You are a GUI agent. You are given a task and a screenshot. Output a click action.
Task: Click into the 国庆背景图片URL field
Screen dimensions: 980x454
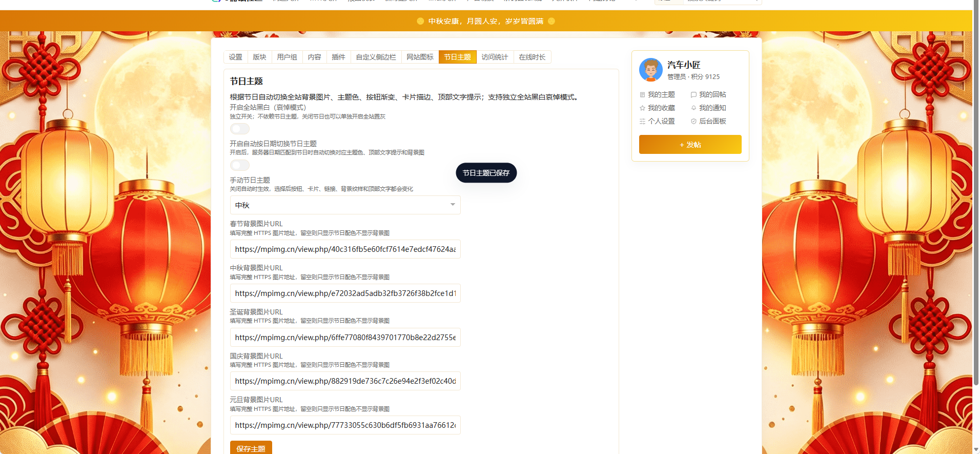345,381
